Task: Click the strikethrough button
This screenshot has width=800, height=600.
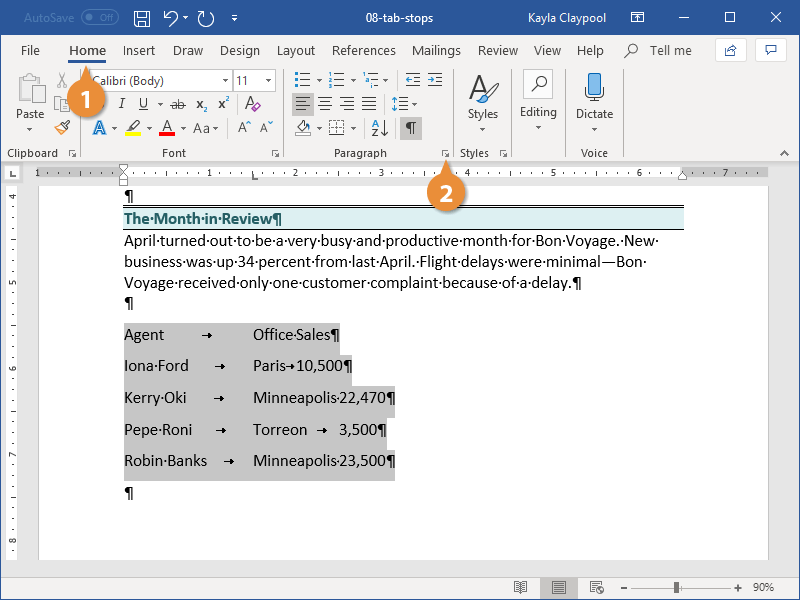Action: 178,104
